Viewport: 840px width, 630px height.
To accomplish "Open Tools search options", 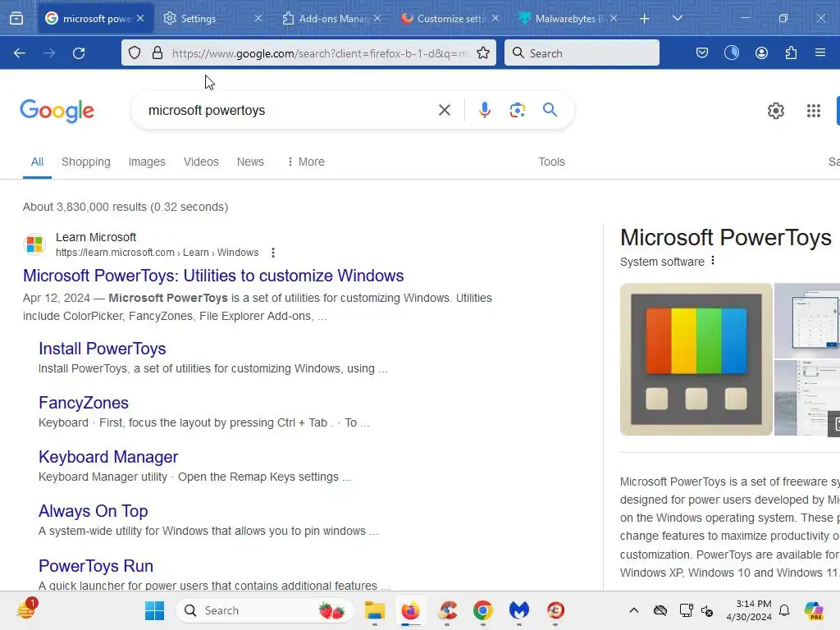I will coord(551,162).
